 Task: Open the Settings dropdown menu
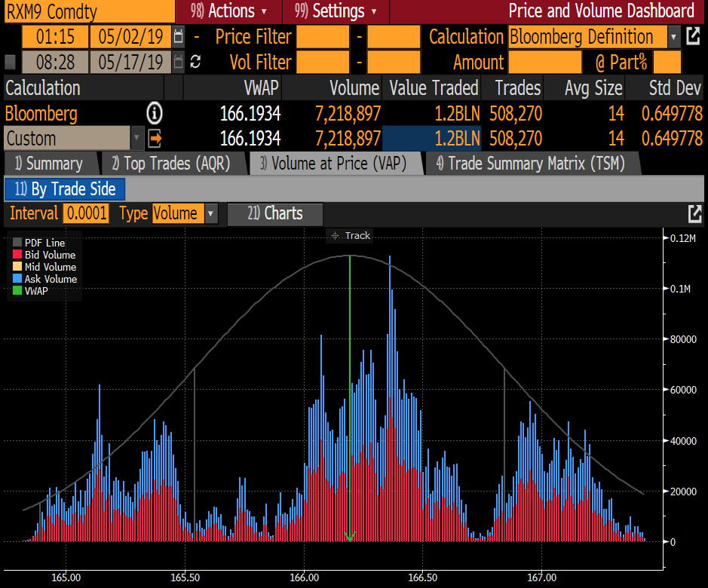coord(336,11)
